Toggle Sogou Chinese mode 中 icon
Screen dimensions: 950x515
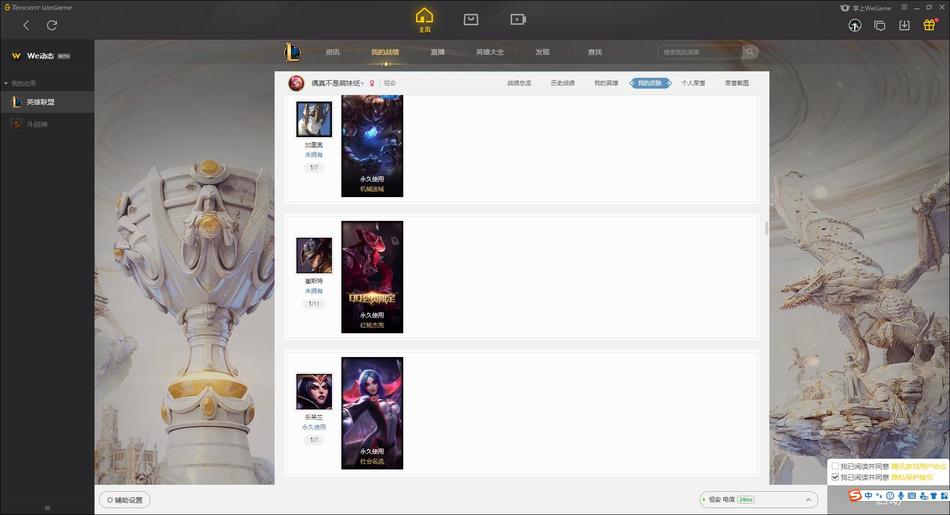click(868, 496)
